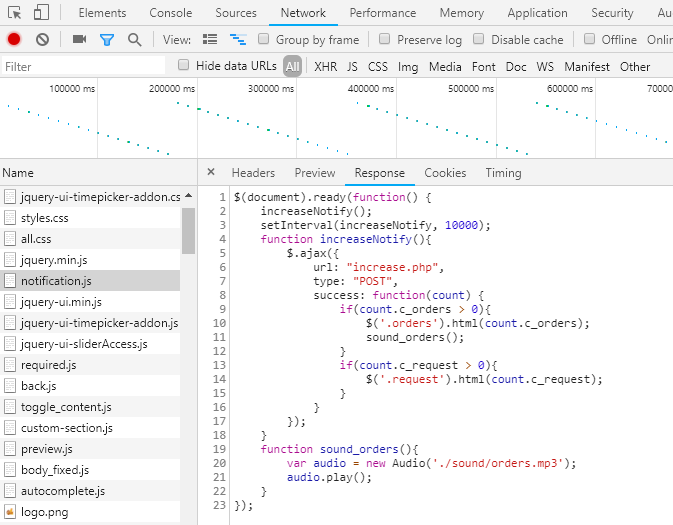The height and width of the screenshot is (525, 673).
Task: Select the All filter type
Action: coord(292,67)
